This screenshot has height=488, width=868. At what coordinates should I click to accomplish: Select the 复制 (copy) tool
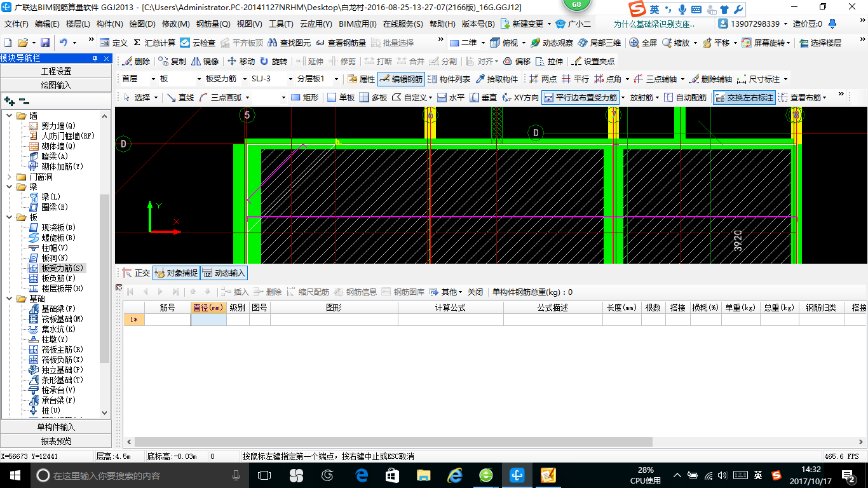point(172,62)
